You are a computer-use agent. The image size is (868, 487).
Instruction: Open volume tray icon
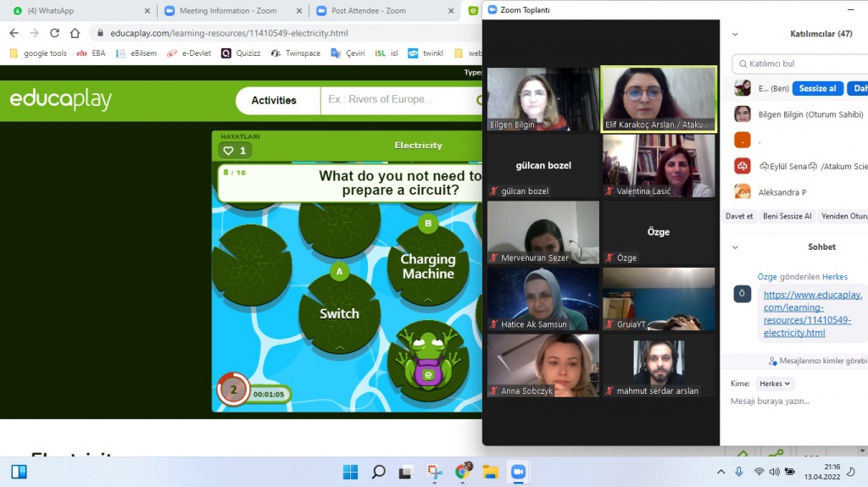[x=774, y=472]
